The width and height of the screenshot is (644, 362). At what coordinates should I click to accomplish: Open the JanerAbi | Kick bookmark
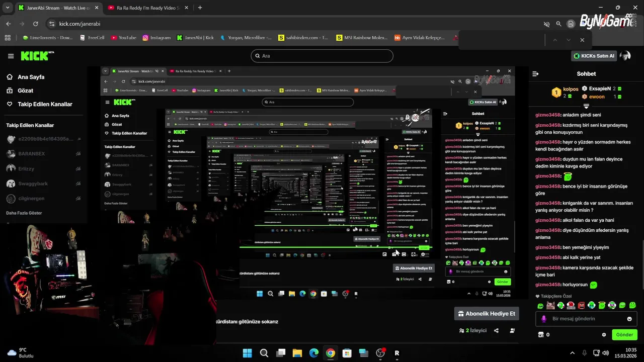point(196,38)
